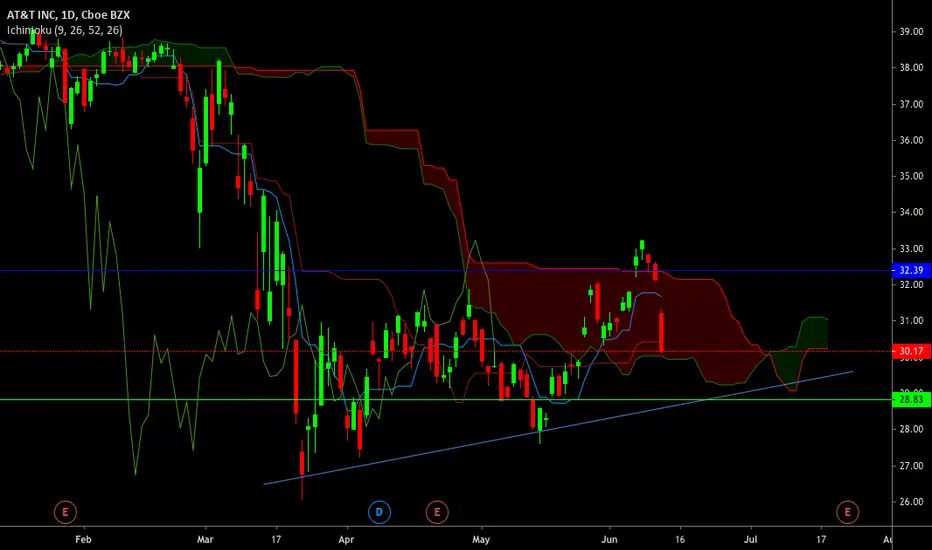Click the Feb date label on time axis
Viewport: 932px width, 550px height.
pos(83,539)
